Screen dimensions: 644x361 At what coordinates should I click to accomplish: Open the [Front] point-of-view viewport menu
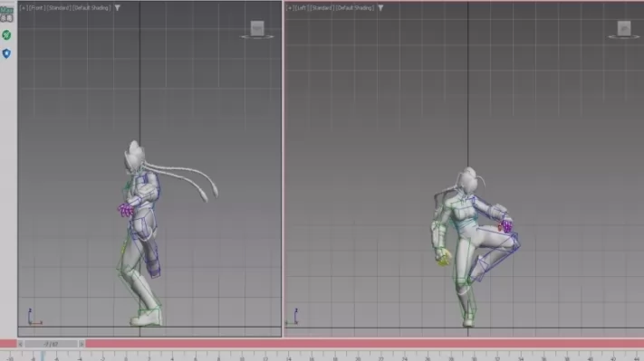click(x=37, y=8)
